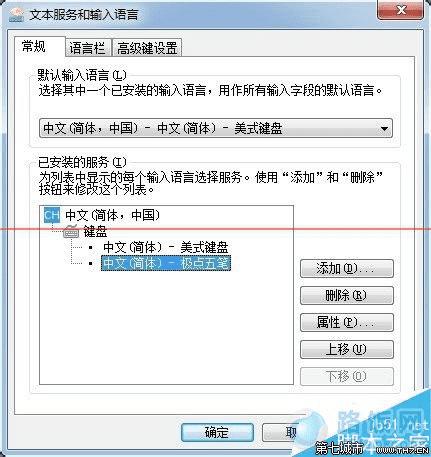Confirm with the 确定 button

coord(217,433)
